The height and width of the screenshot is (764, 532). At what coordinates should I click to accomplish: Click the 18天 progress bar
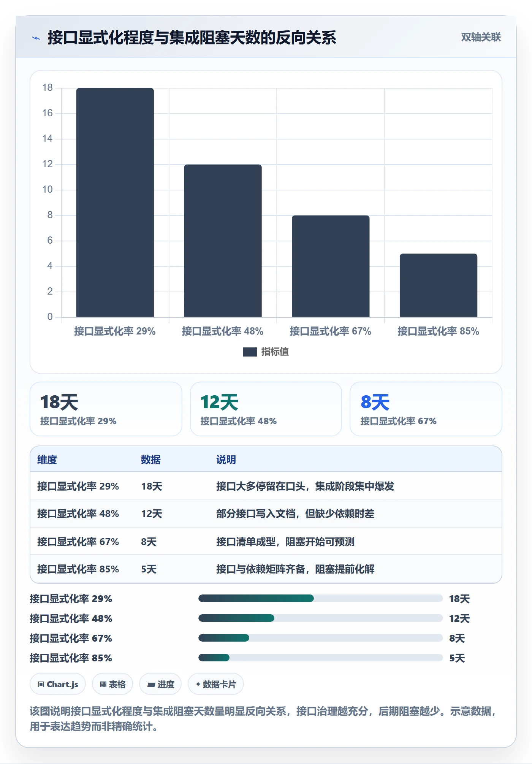click(x=320, y=598)
